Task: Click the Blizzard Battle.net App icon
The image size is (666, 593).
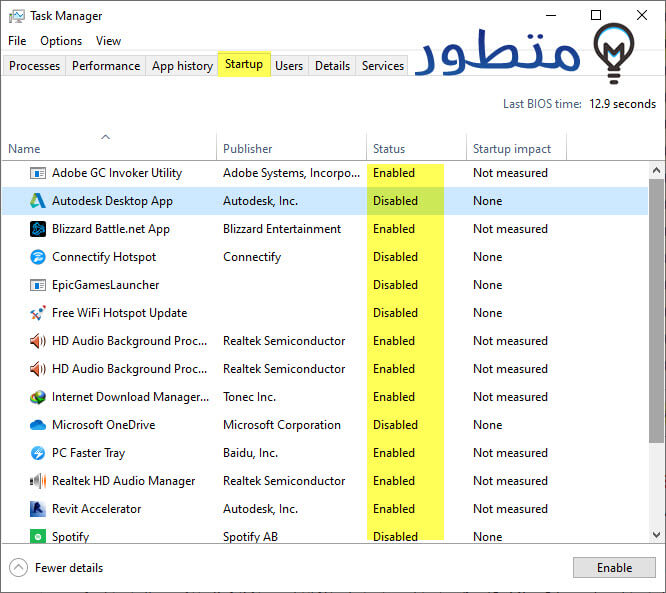Action: pyautogui.click(x=38, y=229)
